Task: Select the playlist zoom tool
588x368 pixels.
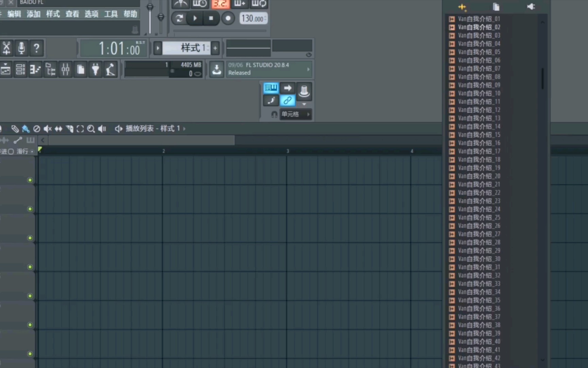Action: 91,129
